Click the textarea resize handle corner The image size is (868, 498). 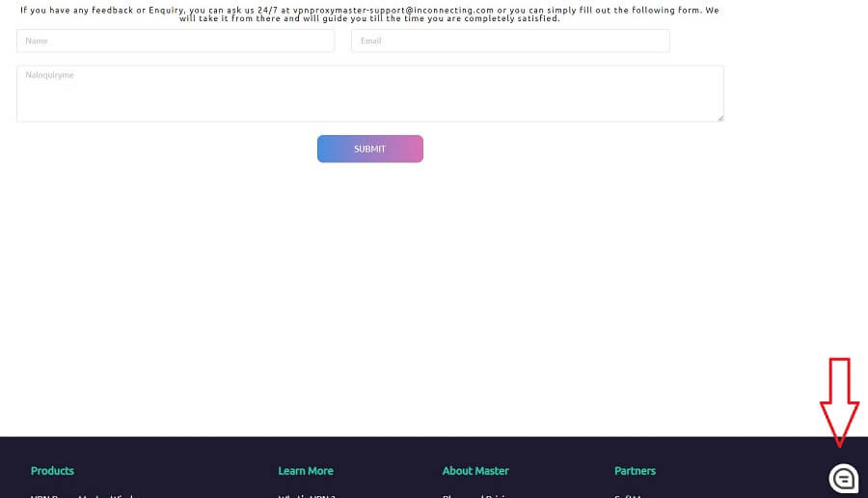pyautogui.click(x=720, y=118)
